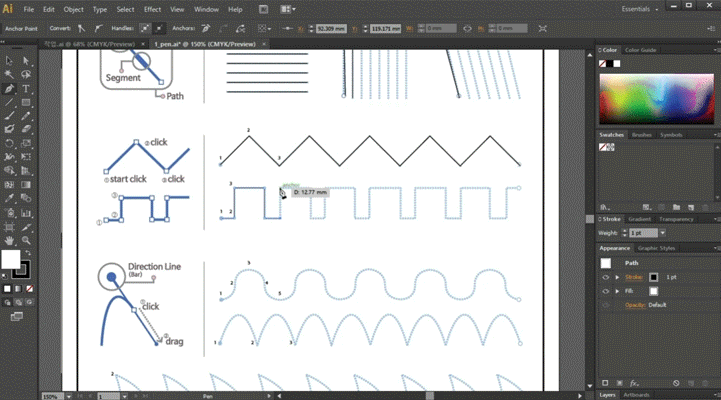
Task: Expand the Stroke attribute disclosure triangle
Action: click(x=617, y=277)
